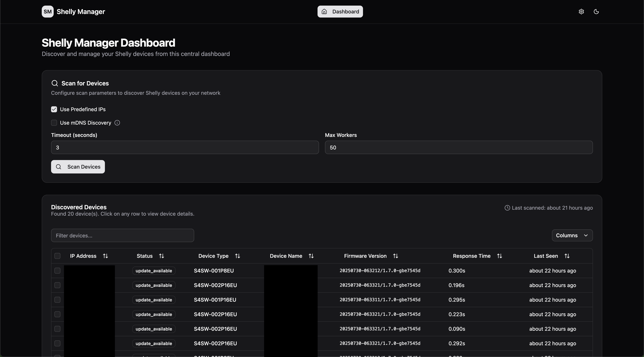644x357 pixels.
Task: Click the Discovered Devices heading
Action: click(x=79, y=207)
